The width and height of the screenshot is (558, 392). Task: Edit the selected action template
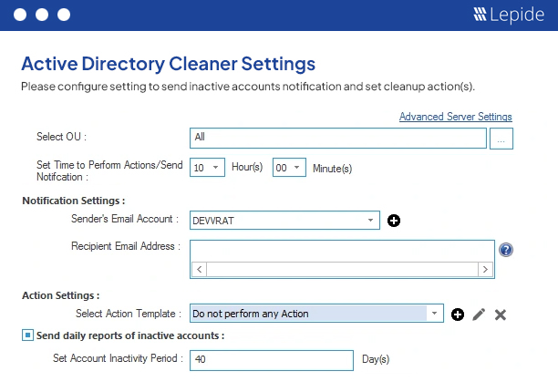pos(479,315)
